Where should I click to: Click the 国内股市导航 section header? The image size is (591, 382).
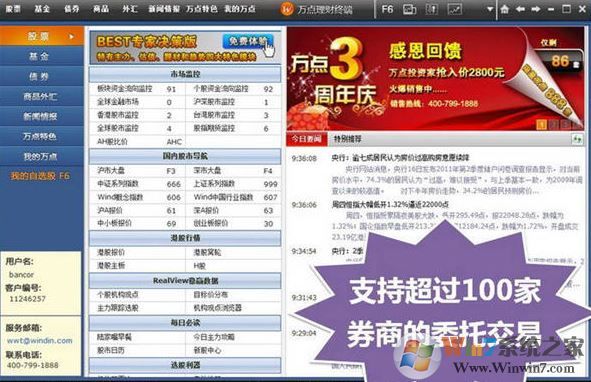tap(185, 156)
